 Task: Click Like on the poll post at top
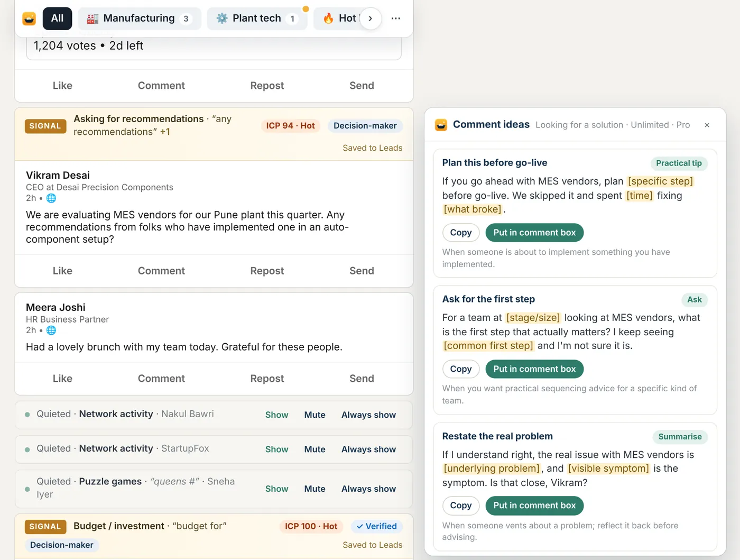click(x=62, y=86)
